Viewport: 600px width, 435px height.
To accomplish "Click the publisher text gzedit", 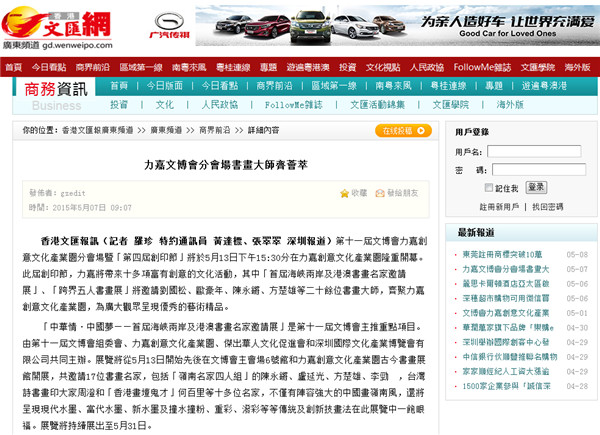I will tap(73, 193).
